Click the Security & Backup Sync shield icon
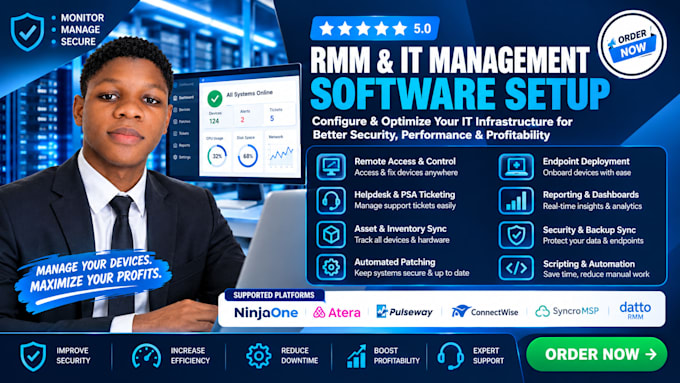 tap(516, 235)
